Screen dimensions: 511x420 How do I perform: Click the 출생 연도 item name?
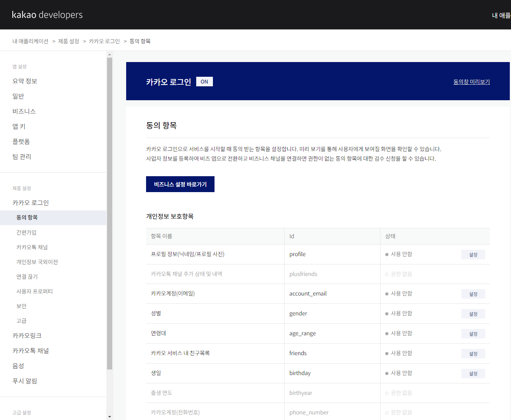(x=162, y=393)
